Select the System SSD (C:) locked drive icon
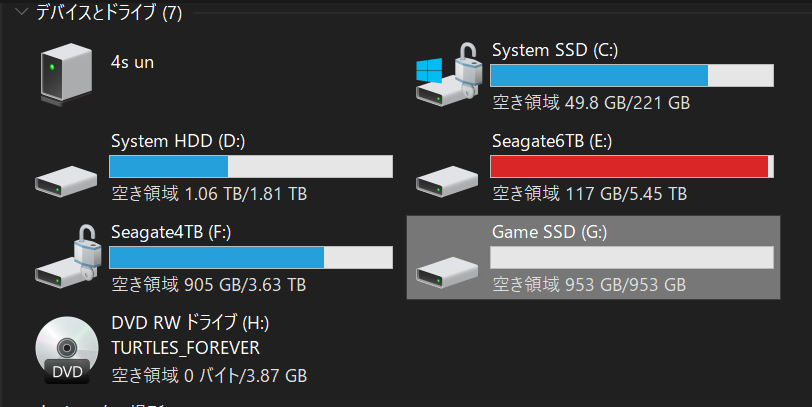 click(450, 75)
